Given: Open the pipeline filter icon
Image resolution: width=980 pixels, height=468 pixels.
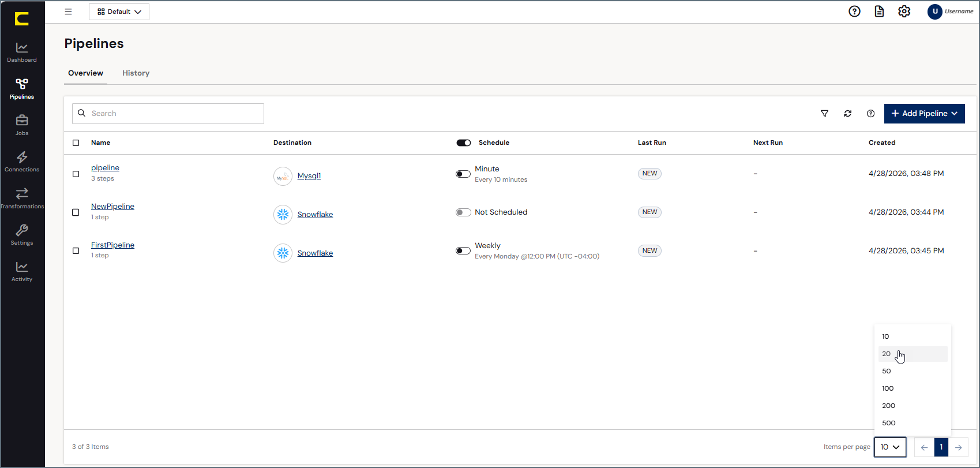Looking at the screenshot, I should (x=824, y=114).
